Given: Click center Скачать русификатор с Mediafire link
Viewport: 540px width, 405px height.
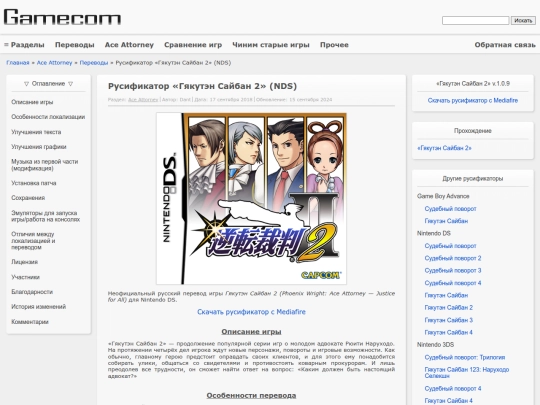Looking at the screenshot, I should (251, 312).
